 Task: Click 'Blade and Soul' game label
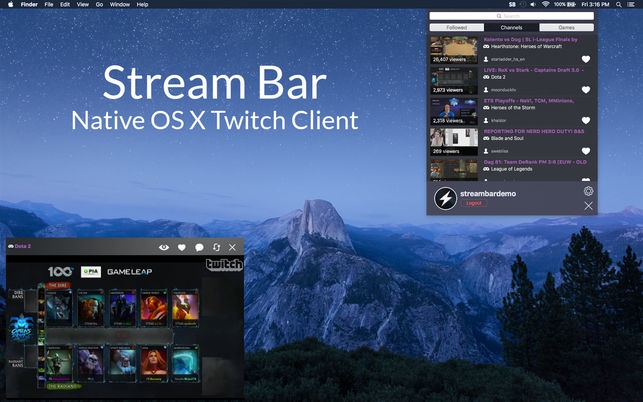[x=507, y=138]
